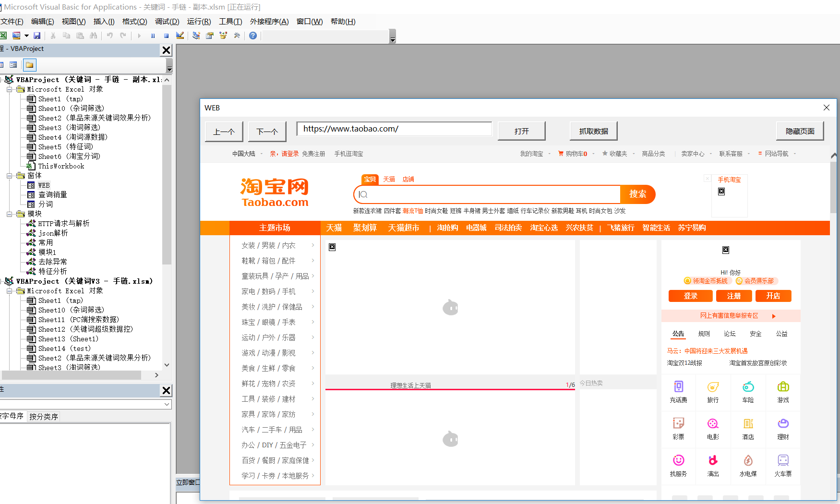
Task: Open the Toolbox hammer-wrench icon
Action: click(x=237, y=36)
